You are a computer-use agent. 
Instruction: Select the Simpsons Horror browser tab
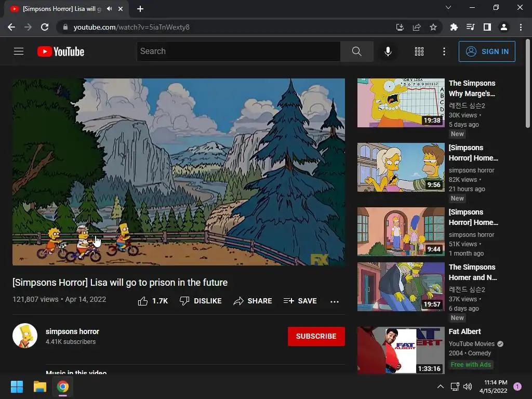click(66, 9)
